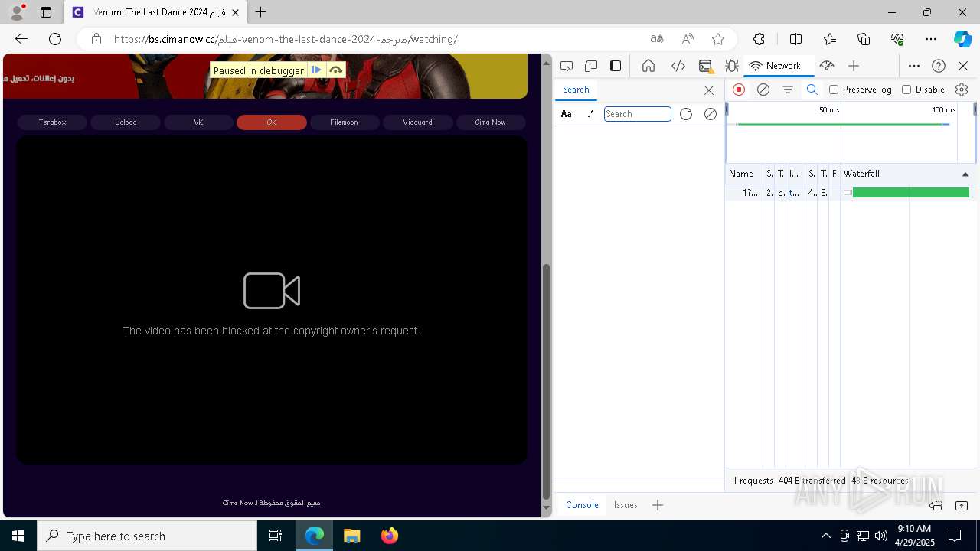Image resolution: width=980 pixels, height=551 pixels.
Task: Select the inspect element tool
Action: click(567, 66)
